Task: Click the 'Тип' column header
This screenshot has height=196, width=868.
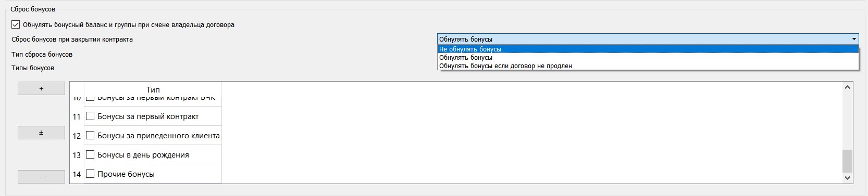Action: pos(153,89)
